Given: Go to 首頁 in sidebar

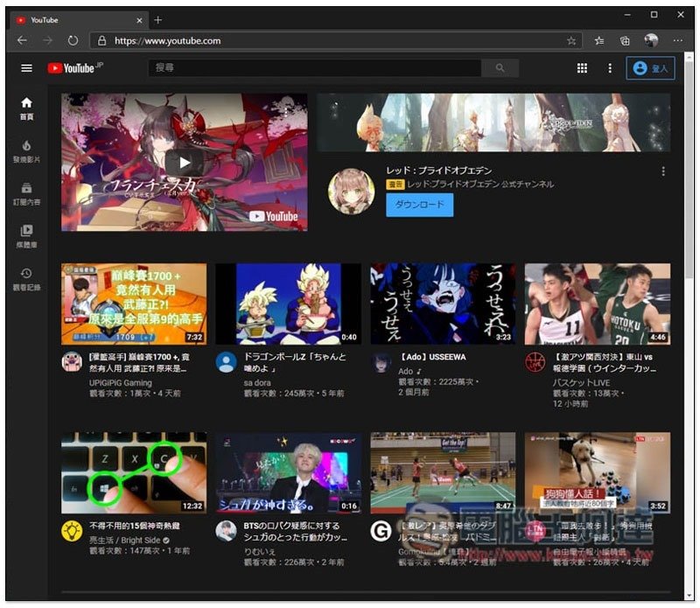Looking at the screenshot, I should [x=26, y=108].
